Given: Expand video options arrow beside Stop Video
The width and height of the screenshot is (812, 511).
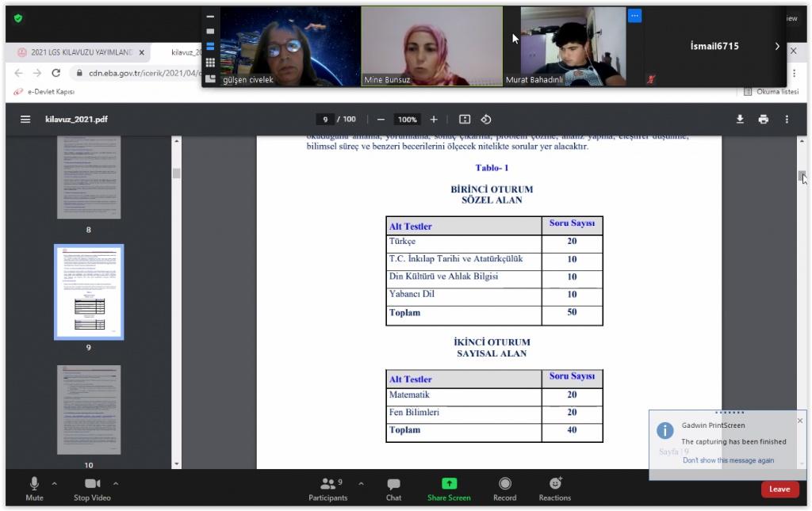Looking at the screenshot, I should 116,483.
